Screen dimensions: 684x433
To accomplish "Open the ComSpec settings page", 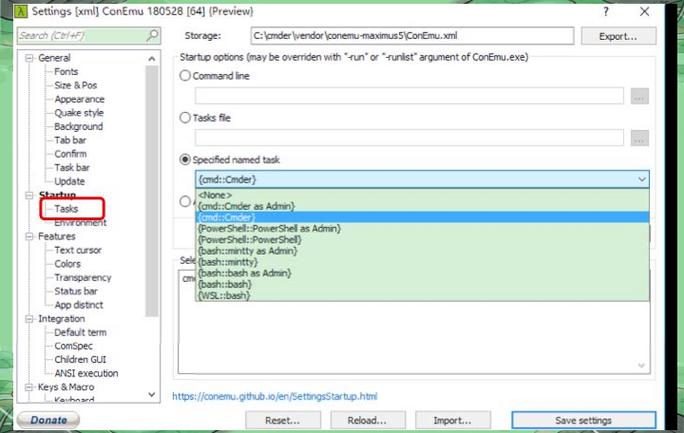I will click(73, 346).
